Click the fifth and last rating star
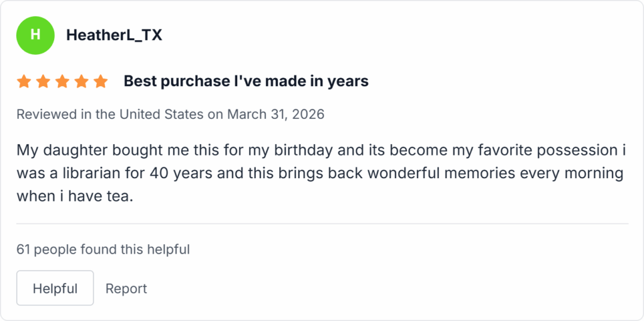The height and width of the screenshot is (321, 644). coord(101,81)
